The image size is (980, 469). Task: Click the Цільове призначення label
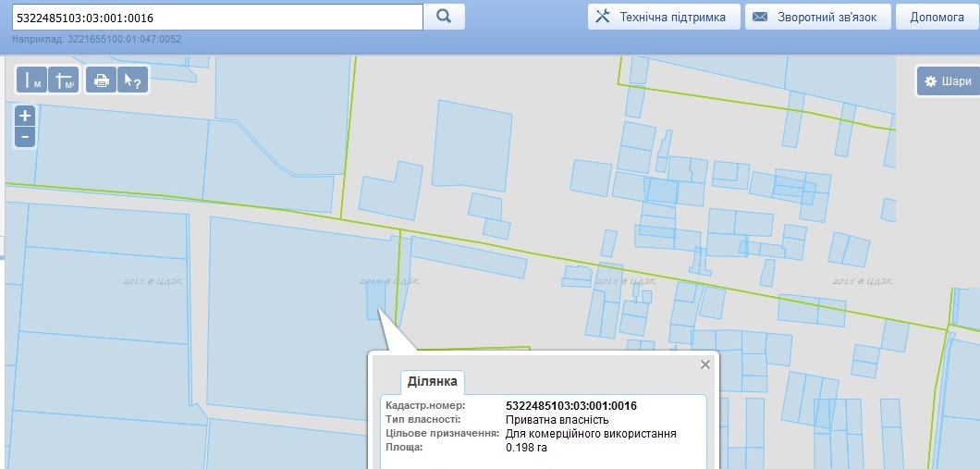tap(443, 433)
